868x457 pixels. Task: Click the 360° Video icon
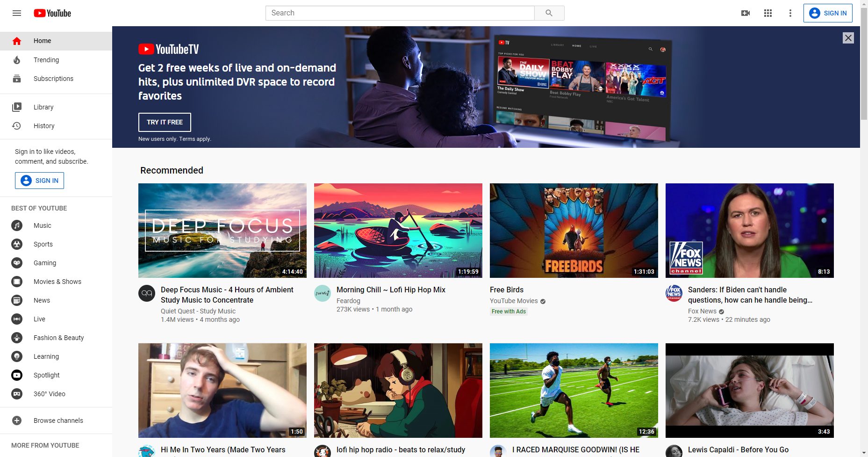pos(17,394)
